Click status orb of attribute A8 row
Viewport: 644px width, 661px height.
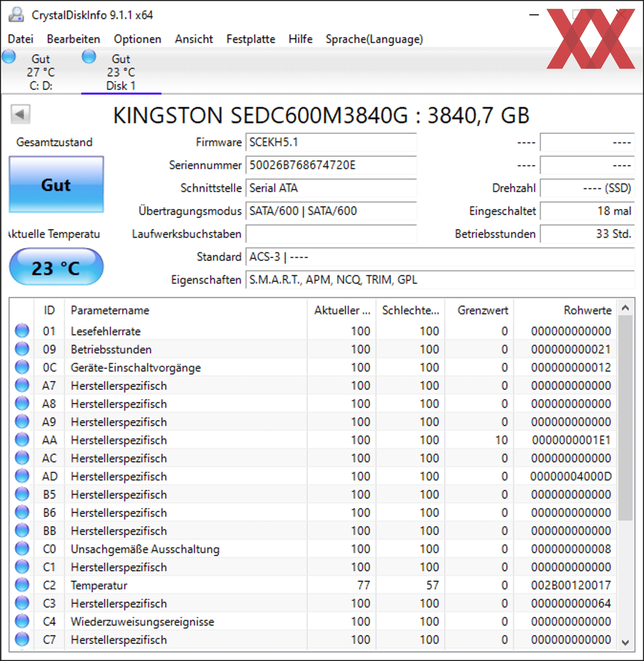(22, 404)
